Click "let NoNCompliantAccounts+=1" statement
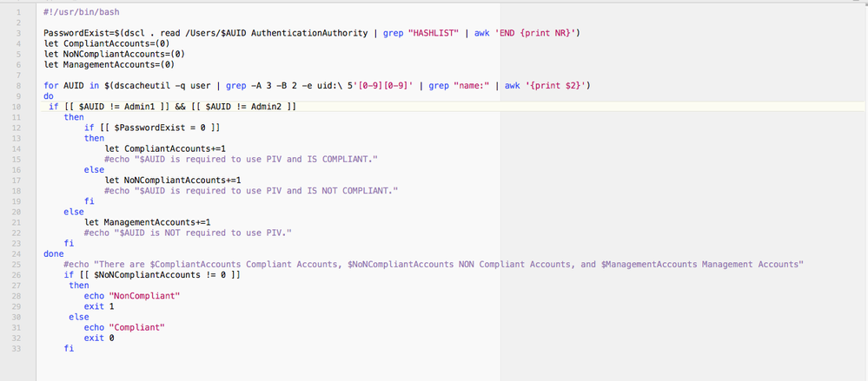The width and height of the screenshot is (868, 381). (173, 181)
